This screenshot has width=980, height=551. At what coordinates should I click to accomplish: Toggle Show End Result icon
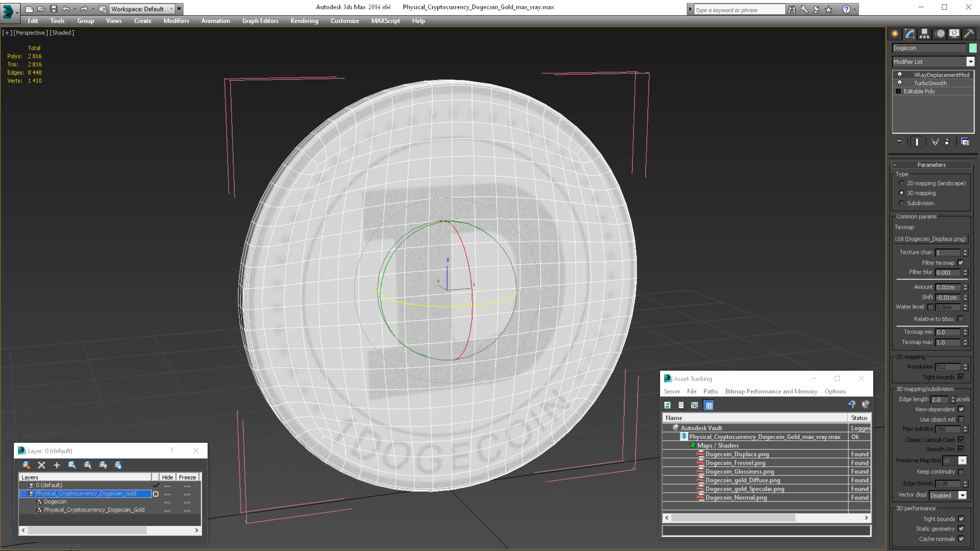[x=917, y=142]
